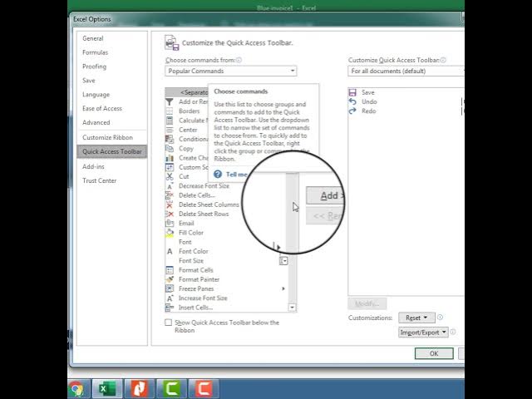This screenshot has width=532, height=399.
Task: Click the Delete Sheet Rows icon
Action: pyautogui.click(x=170, y=214)
